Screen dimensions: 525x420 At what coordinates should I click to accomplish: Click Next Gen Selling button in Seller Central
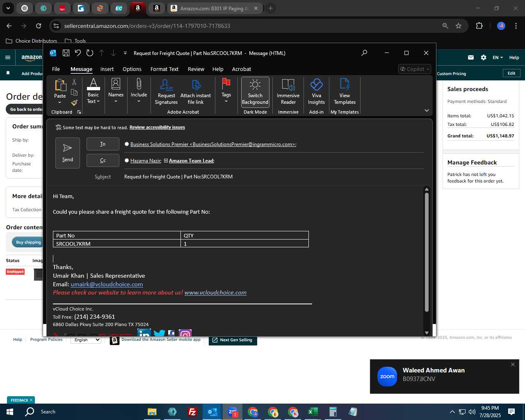[233, 340]
